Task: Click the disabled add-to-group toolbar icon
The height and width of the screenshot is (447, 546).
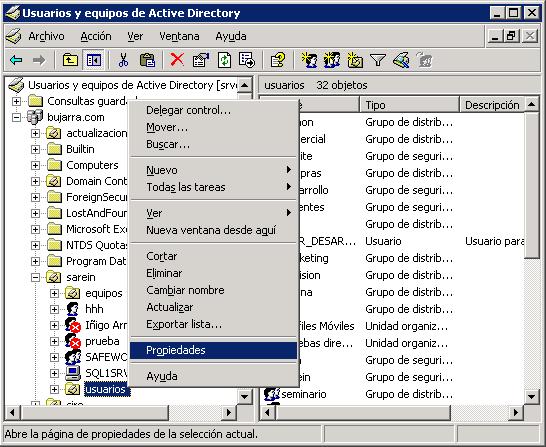Action: (x=424, y=61)
